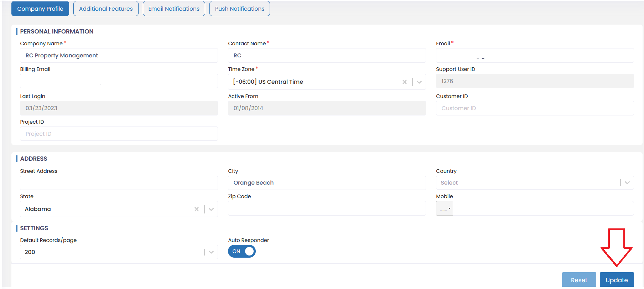Click the "200" records per page value
This screenshot has height=289, width=644.
click(30, 252)
